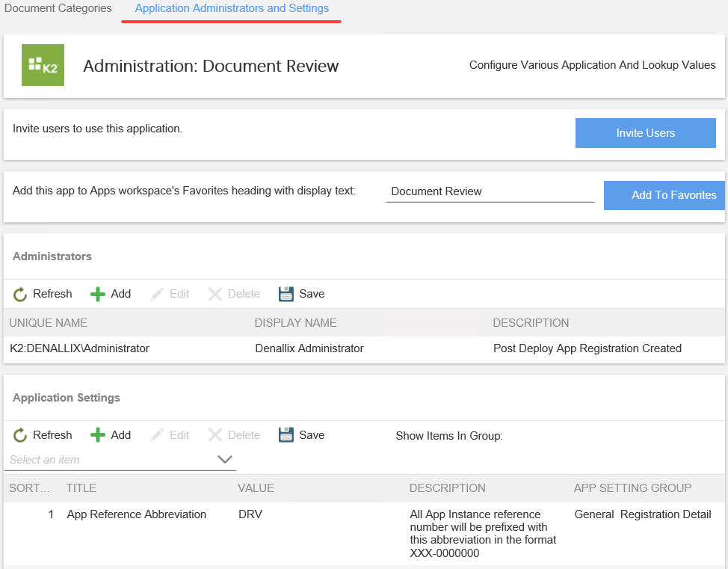The image size is (728, 569).
Task: Click green Add icon in Administrators toolbar
Action: click(x=98, y=295)
